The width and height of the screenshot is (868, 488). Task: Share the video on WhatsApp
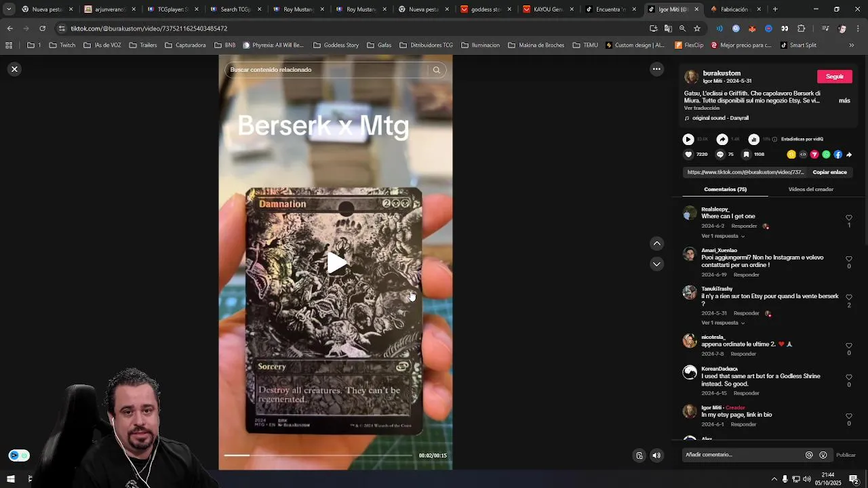coord(826,155)
